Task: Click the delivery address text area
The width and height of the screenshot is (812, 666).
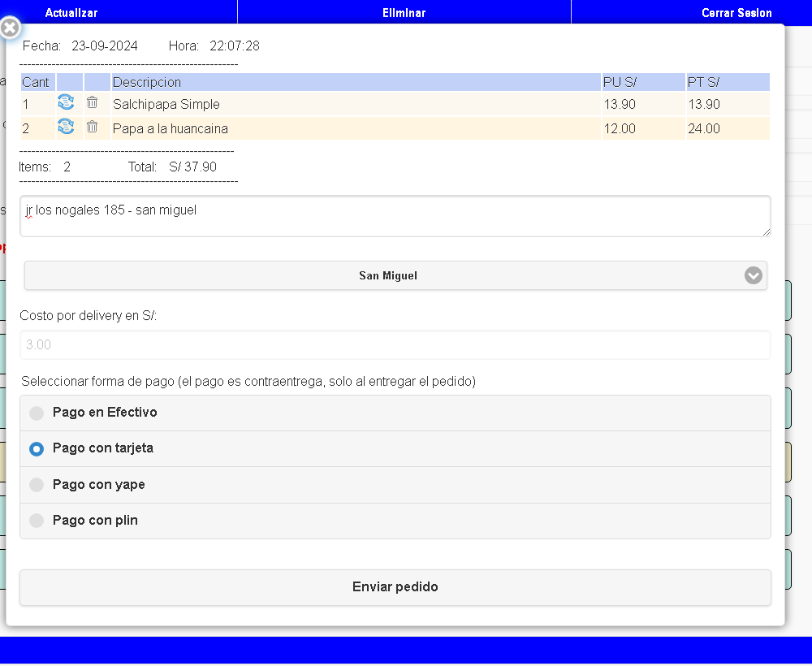Action: (395, 216)
